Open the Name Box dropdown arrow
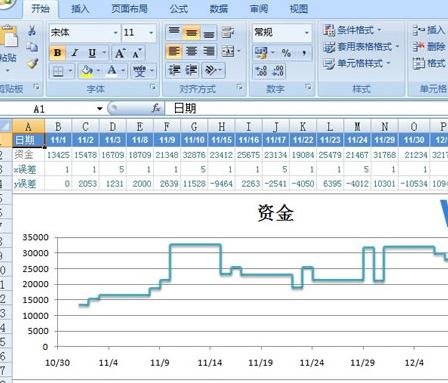The image size is (448, 383). (99, 109)
